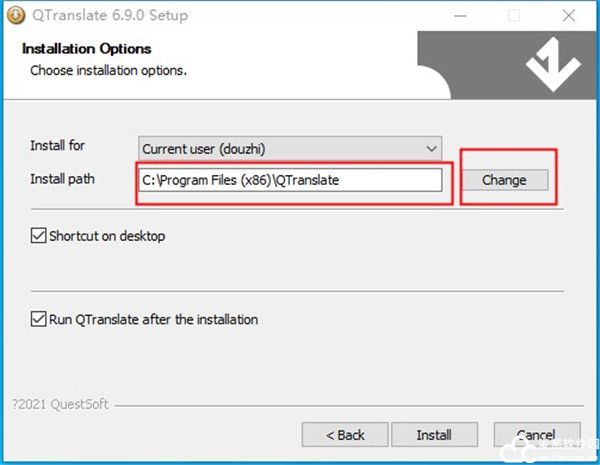Uncheck Run QTranslate after the installation box

click(x=39, y=320)
